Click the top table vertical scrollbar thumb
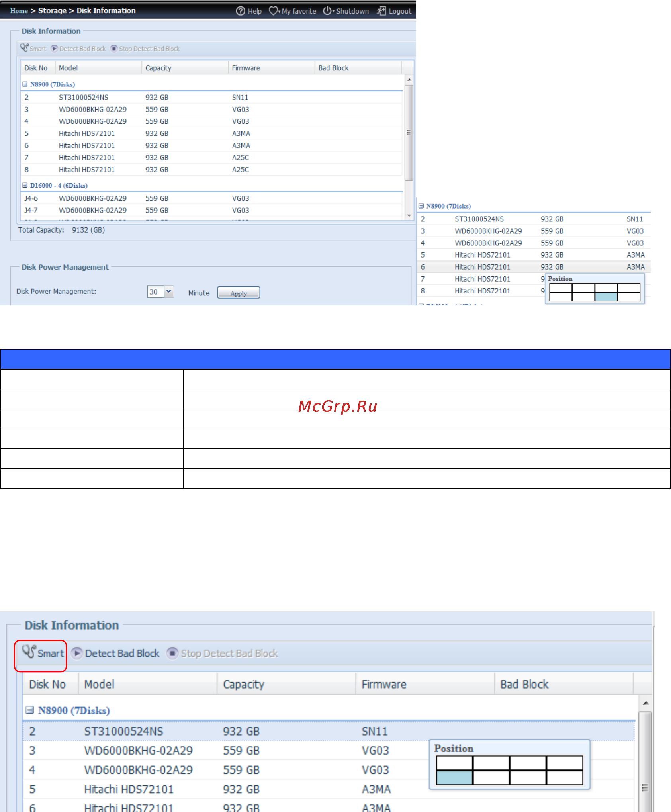 tap(409, 133)
